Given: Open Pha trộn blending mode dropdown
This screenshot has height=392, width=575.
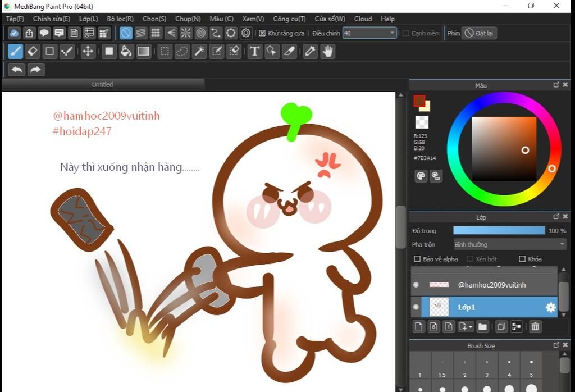Looking at the screenshot, I should pos(510,245).
